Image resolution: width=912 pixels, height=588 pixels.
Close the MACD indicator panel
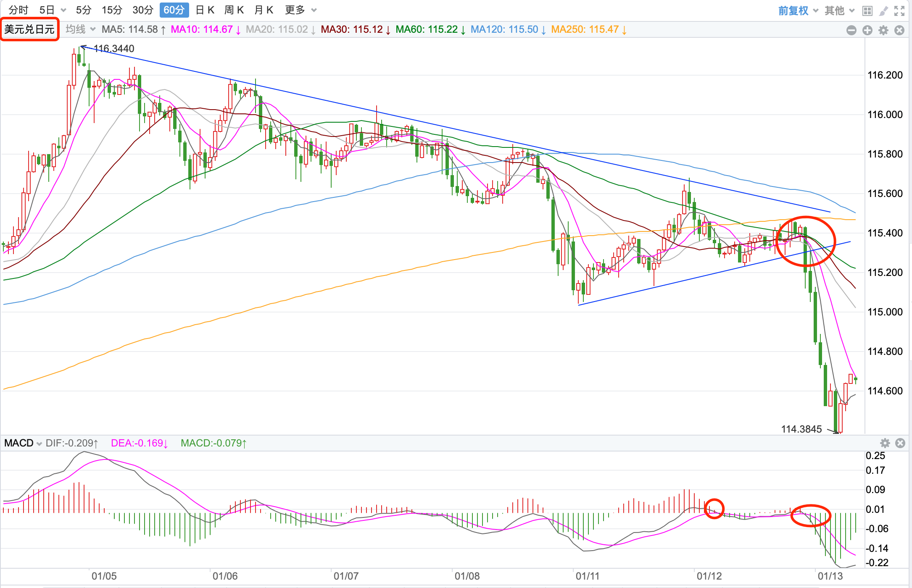900,443
